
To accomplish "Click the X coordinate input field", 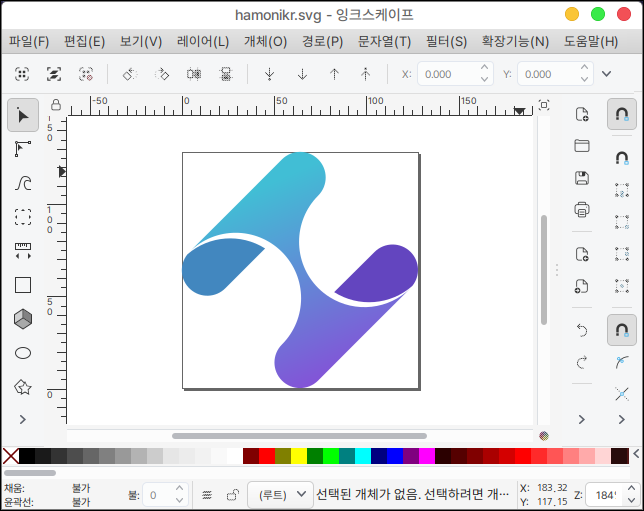I will [x=446, y=74].
